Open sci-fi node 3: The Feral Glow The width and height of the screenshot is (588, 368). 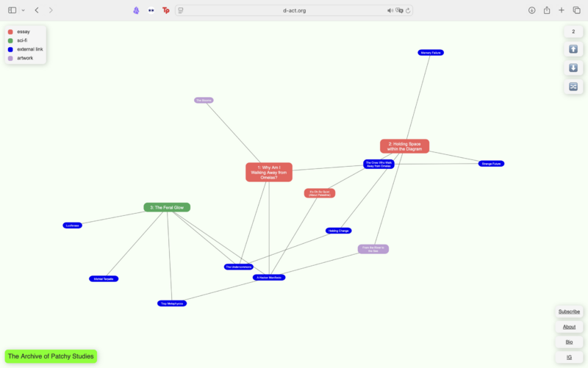[x=167, y=207]
